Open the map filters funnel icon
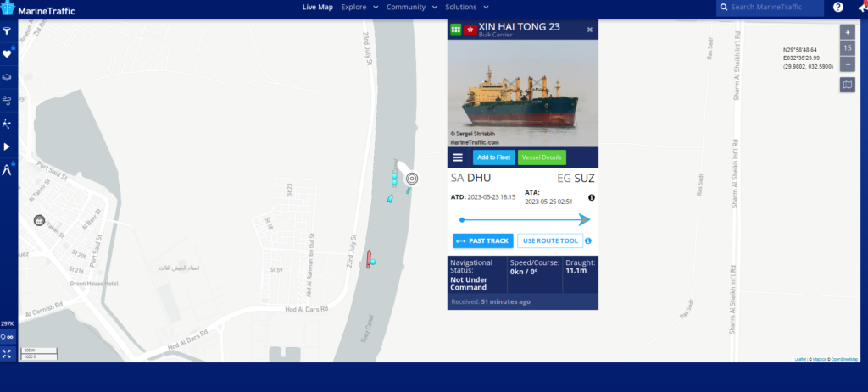Image resolution: width=868 pixels, height=392 pixels. [7, 31]
